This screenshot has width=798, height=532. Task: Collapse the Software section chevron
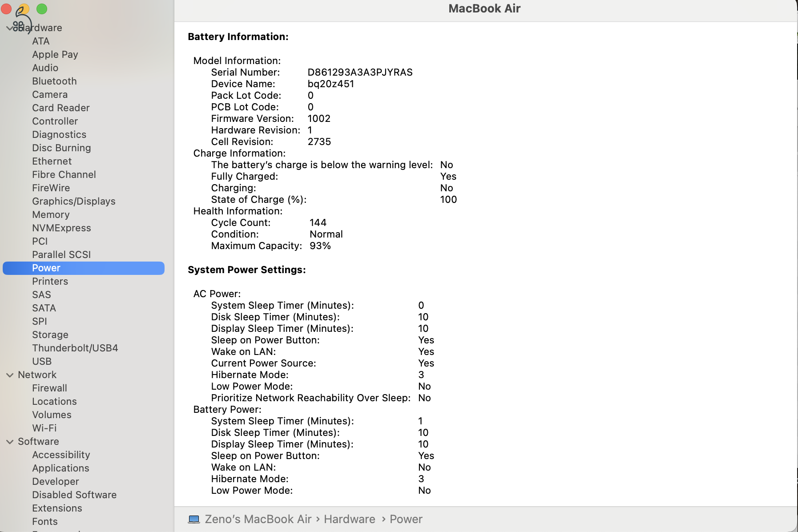tap(10, 442)
